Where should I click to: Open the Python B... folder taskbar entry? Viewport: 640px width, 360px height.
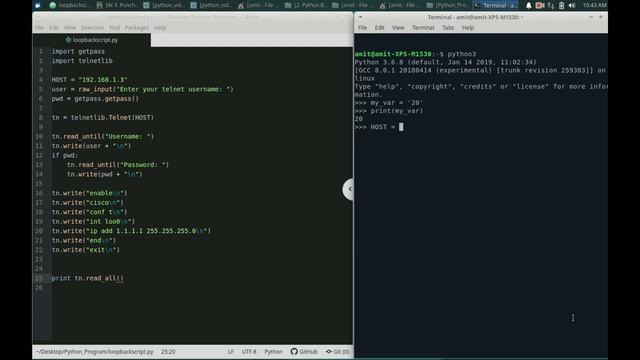click(306, 5)
